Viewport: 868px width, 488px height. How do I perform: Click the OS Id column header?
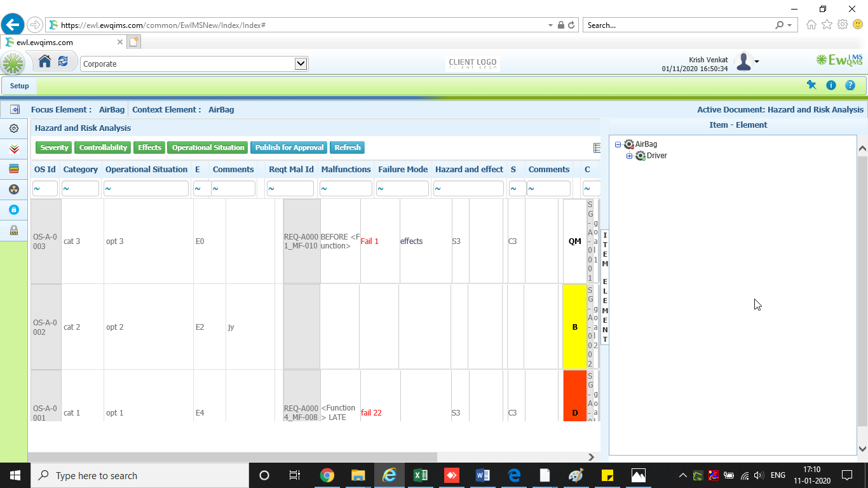coord(45,170)
